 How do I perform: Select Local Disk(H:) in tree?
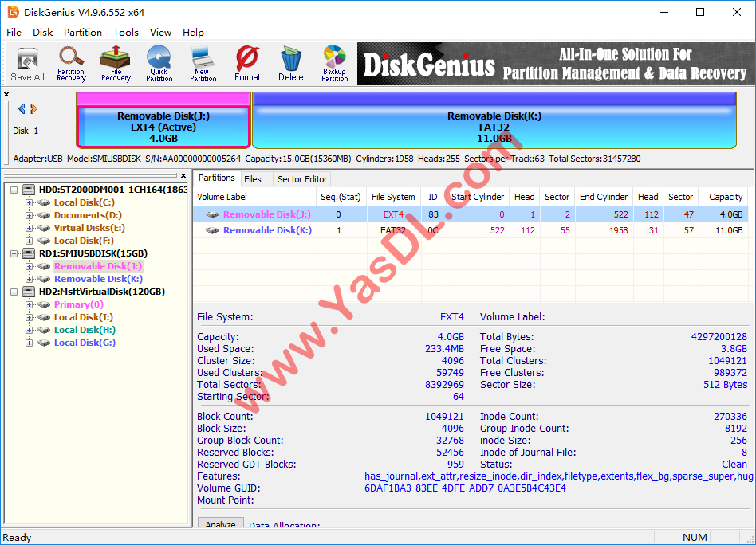pyautogui.click(x=85, y=330)
